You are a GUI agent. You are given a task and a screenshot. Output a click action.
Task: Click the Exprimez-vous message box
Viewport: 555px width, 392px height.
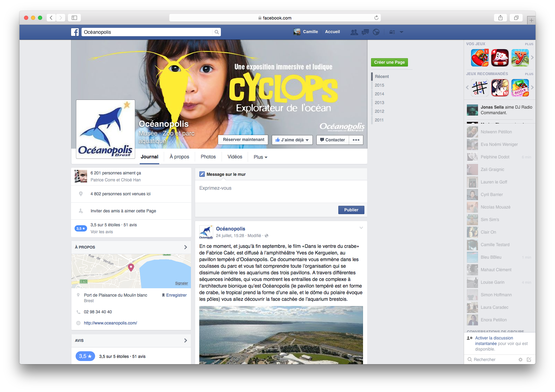click(281, 191)
